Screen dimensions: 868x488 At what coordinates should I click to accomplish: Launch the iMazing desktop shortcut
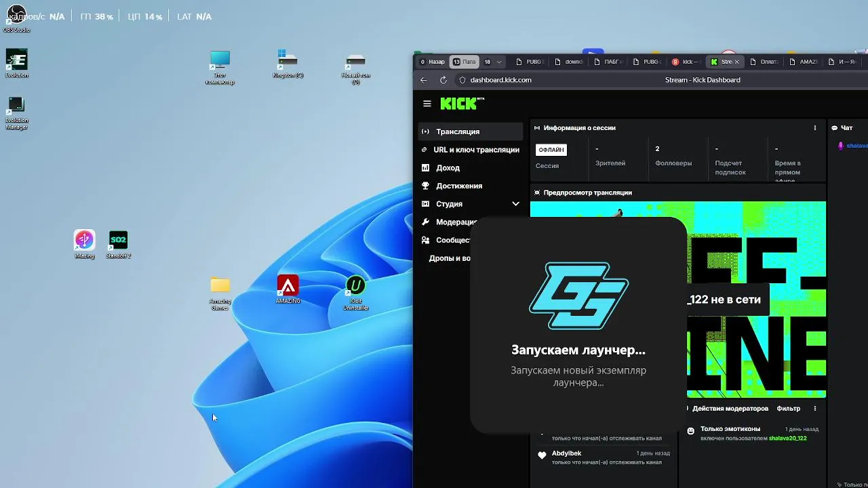coord(84,244)
